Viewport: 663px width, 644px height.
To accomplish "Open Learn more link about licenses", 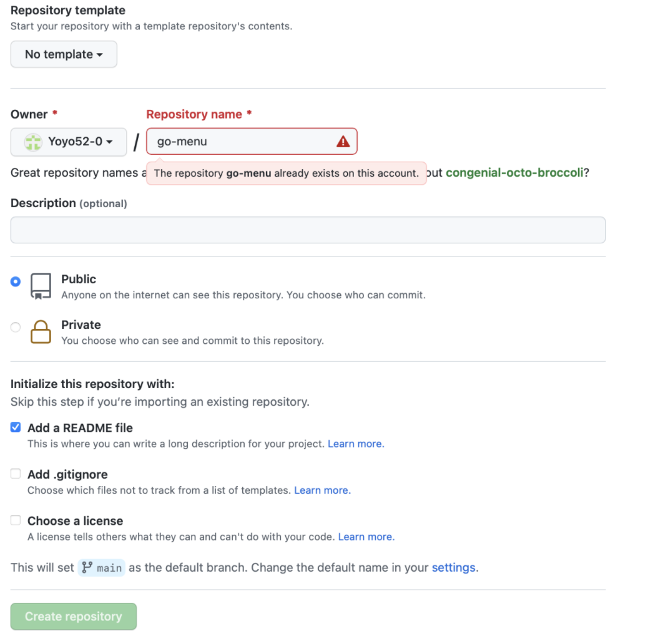I will pos(366,537).
